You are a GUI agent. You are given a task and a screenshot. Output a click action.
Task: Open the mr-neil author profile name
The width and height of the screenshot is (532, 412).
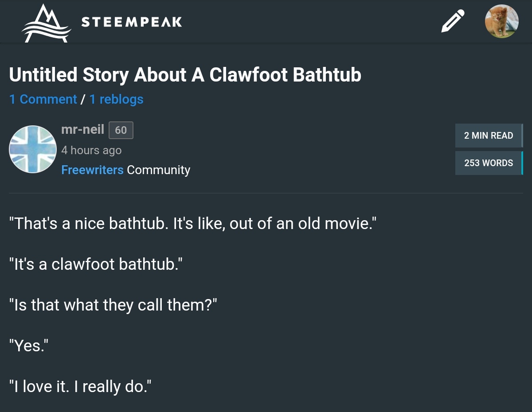pos(82,129)
